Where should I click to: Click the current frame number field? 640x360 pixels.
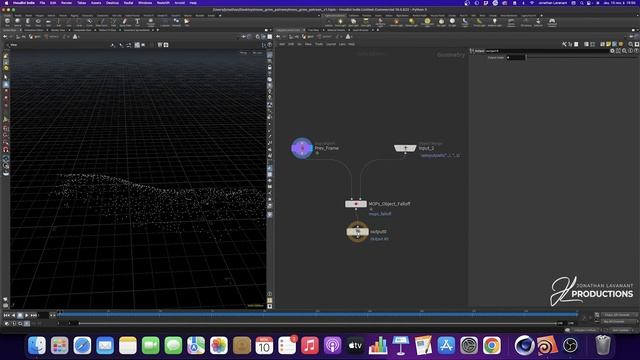point(43,316)
